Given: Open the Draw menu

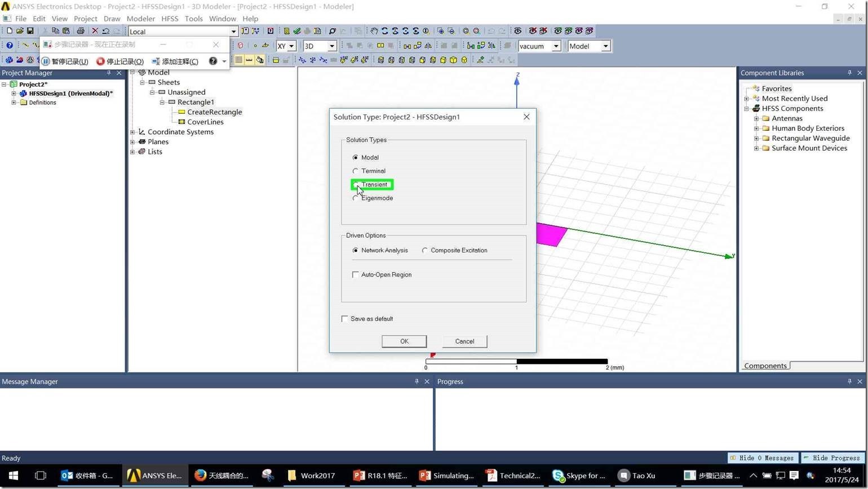Looking at the screenshot, I should coord(112,19).
